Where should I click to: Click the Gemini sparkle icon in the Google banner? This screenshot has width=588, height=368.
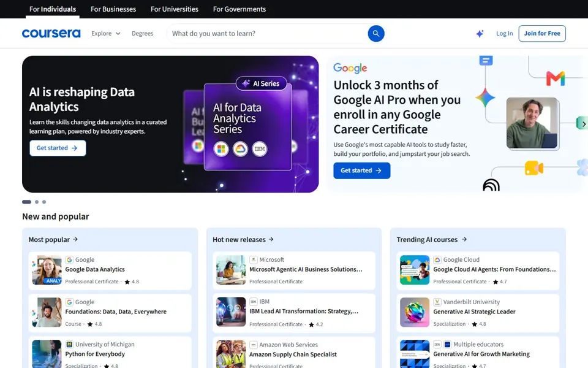485,98
